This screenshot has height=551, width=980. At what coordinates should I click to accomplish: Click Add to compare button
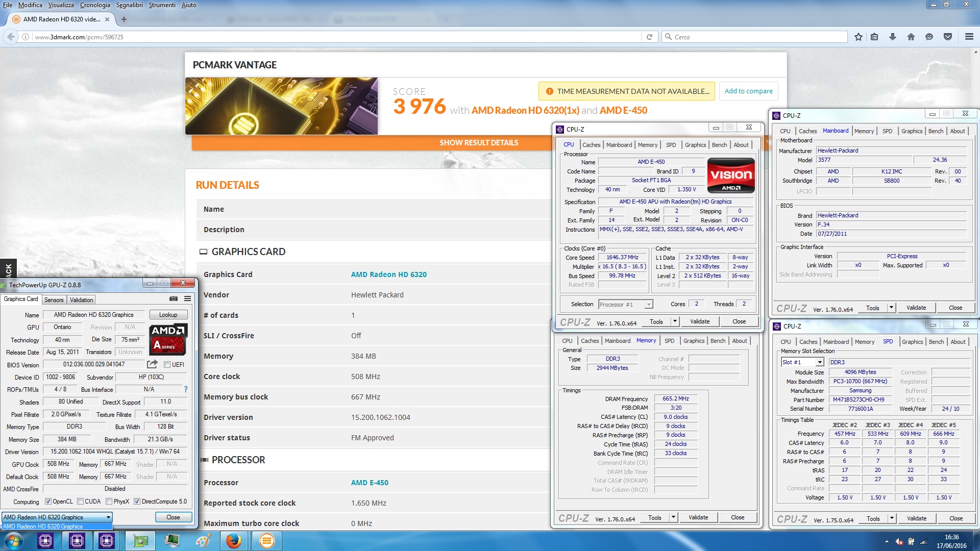pyautogui.click(x=748, y=91)
